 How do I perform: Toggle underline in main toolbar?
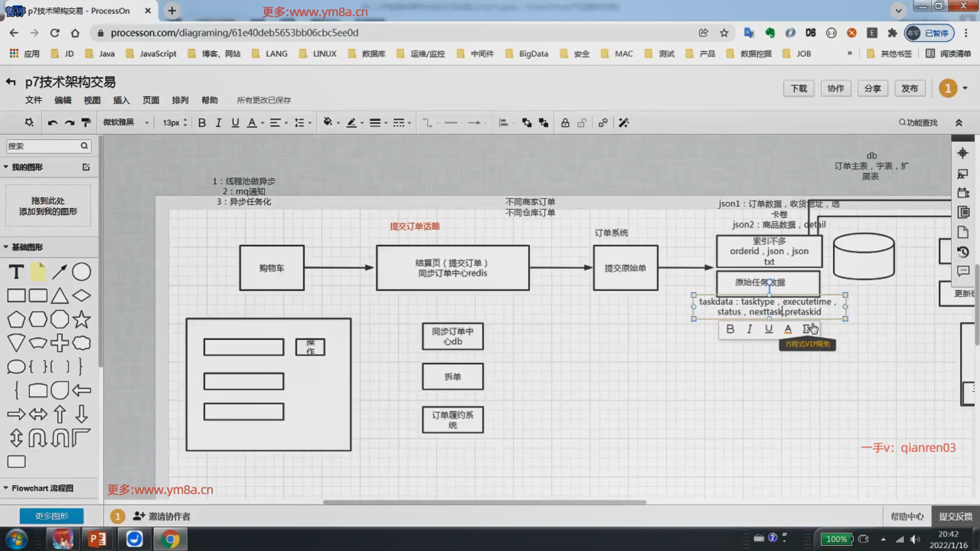pyautogui.click(x=235, y=122)
